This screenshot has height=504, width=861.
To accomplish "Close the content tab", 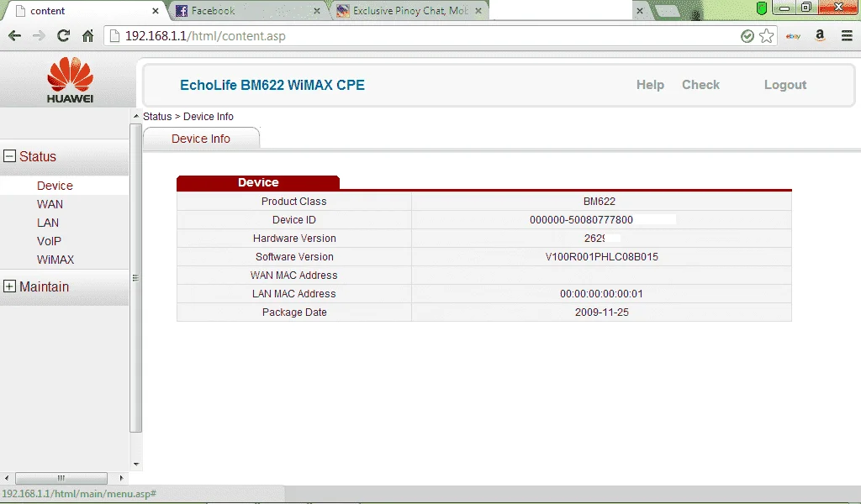I will point(156,10).
